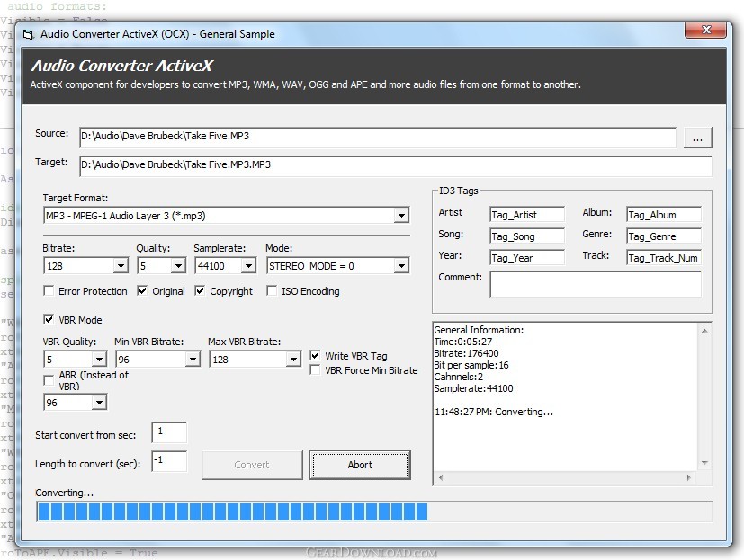Click info log scroll up arrow
This screenshot has width=744, height=560.
tap(704, 331)
